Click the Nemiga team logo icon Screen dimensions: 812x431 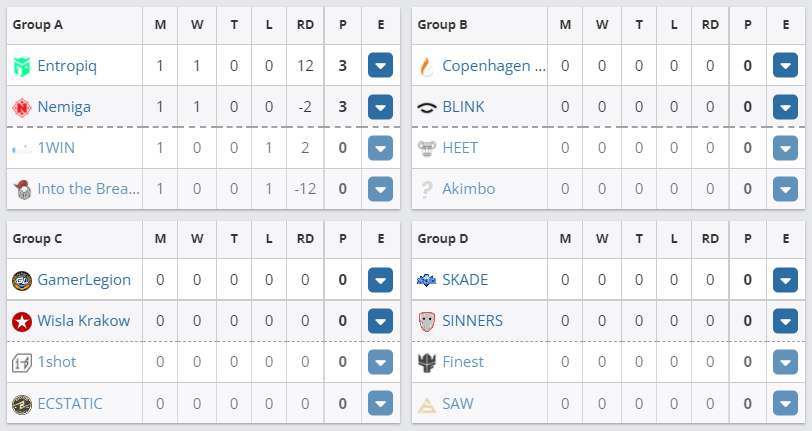(22, 107)
